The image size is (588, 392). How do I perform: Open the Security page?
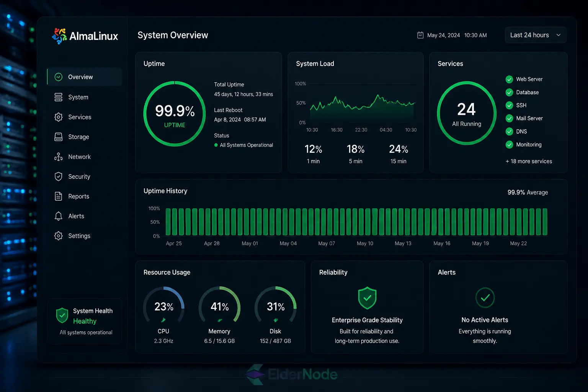[85, 176]
